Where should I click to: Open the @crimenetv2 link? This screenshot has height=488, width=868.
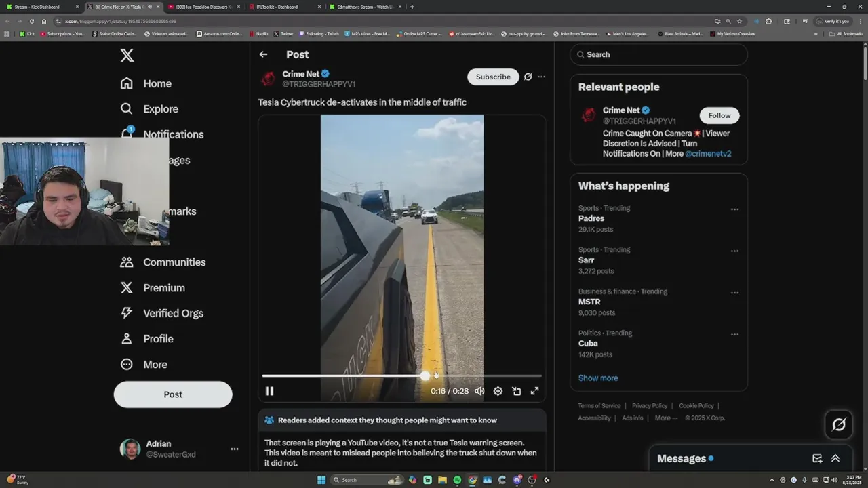[708, 154]
